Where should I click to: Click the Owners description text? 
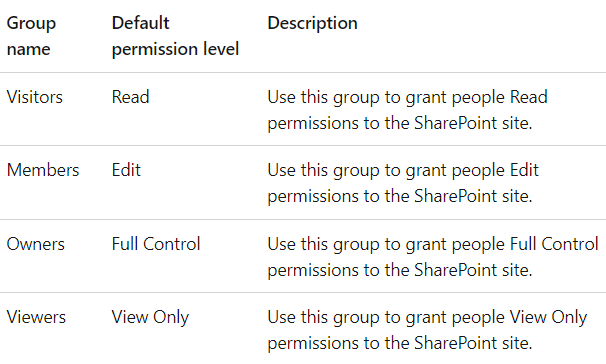(x=433, y=257)
